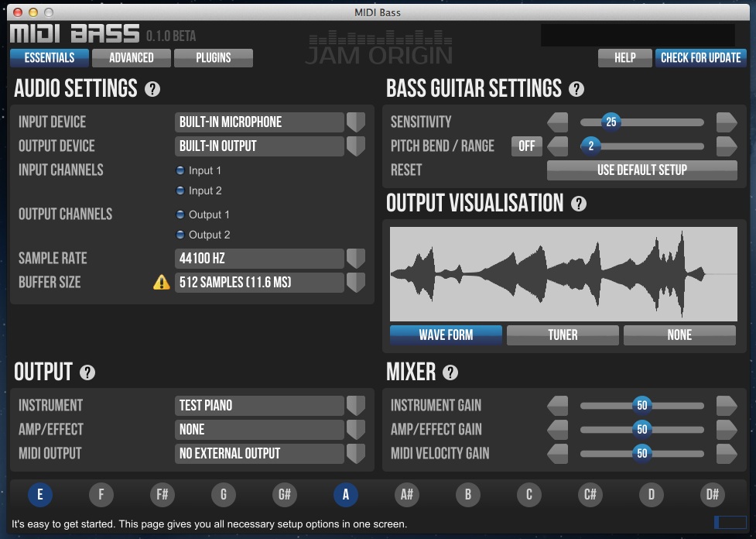Click the A# note circle
The height and width of the screenshot is (539, 756).
coord(407,495)
